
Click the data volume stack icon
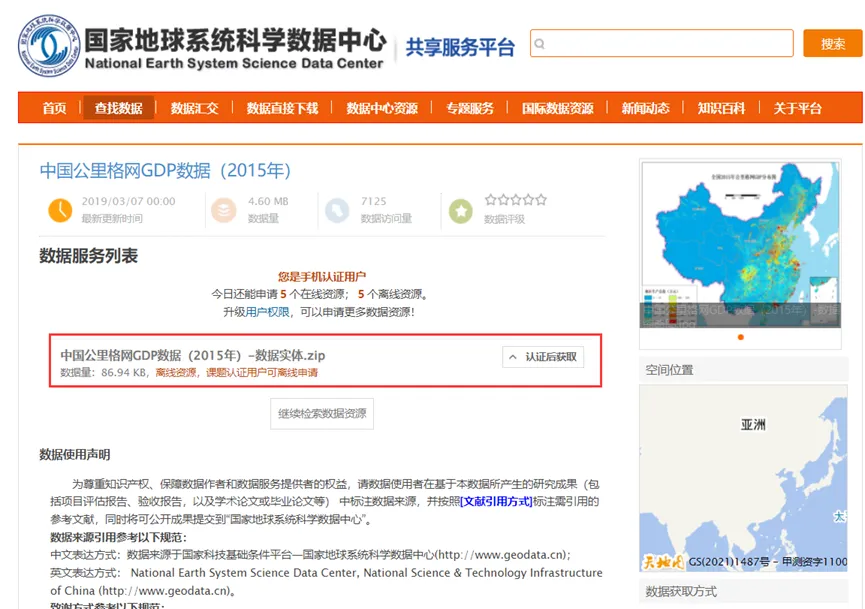(223, 210)
